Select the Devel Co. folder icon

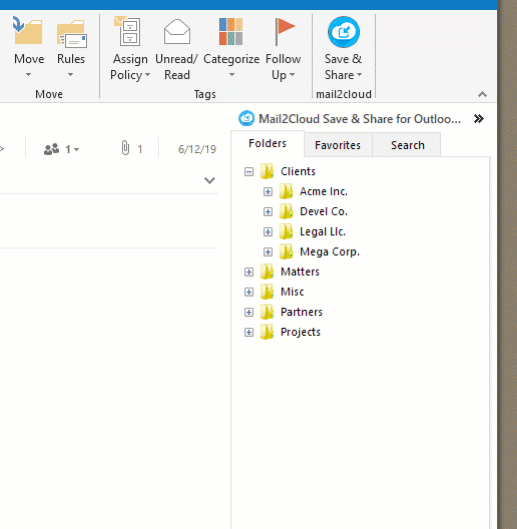pos(286,212)
